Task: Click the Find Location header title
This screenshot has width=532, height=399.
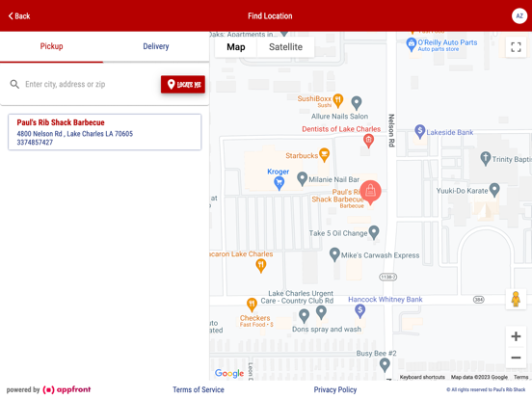Action: [270, 16]
